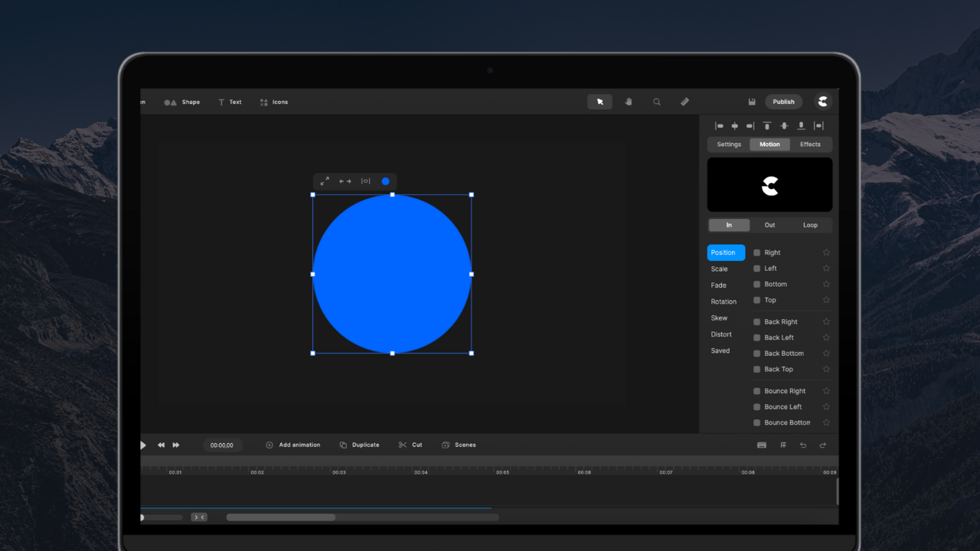The width and height of the screenshot is (980, 551).
Task: Enable the Top position animation checkbox
Action: (x=757, y=300)
